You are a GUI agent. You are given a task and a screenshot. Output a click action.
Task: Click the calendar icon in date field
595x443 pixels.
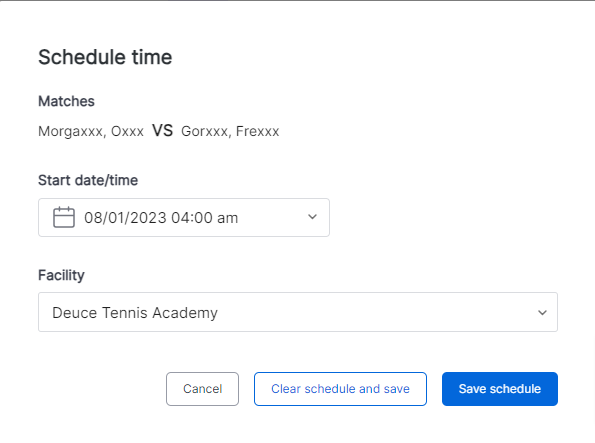point(64,217)
